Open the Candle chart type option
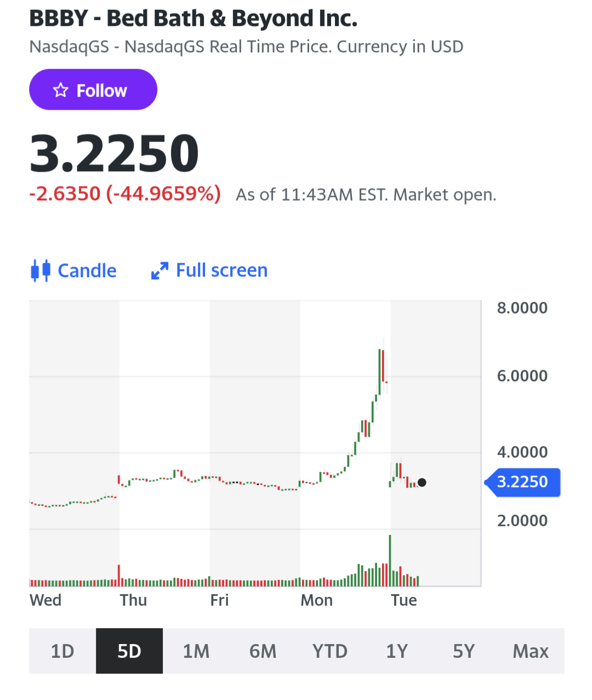Viewport: 592px width, 700px height. (x=74, y=270)
